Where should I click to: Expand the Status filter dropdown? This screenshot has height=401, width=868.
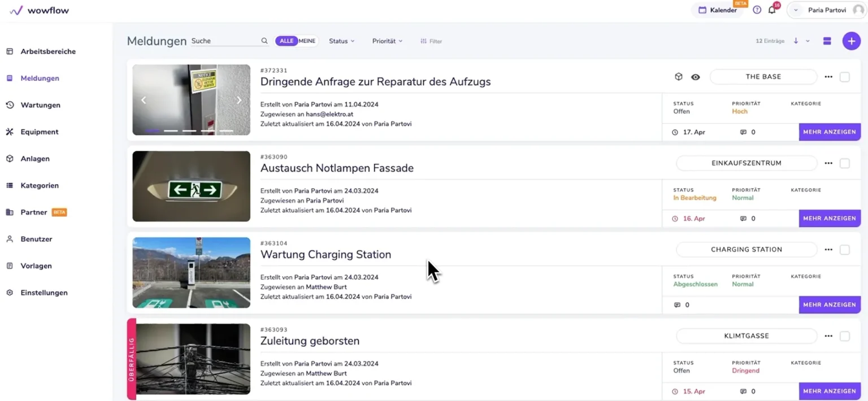click(342, 41)
